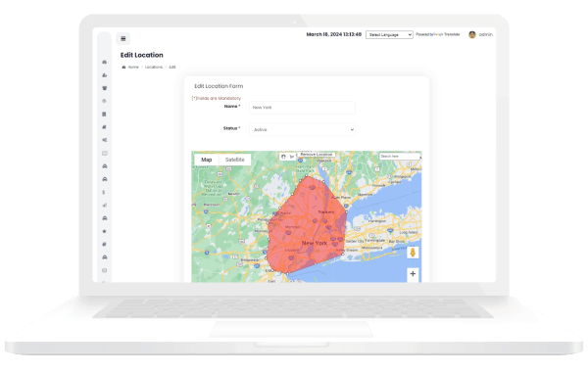Click the admin avatar picture
The height and width of the screenshot is (372, 588).
tap(472, 34)
